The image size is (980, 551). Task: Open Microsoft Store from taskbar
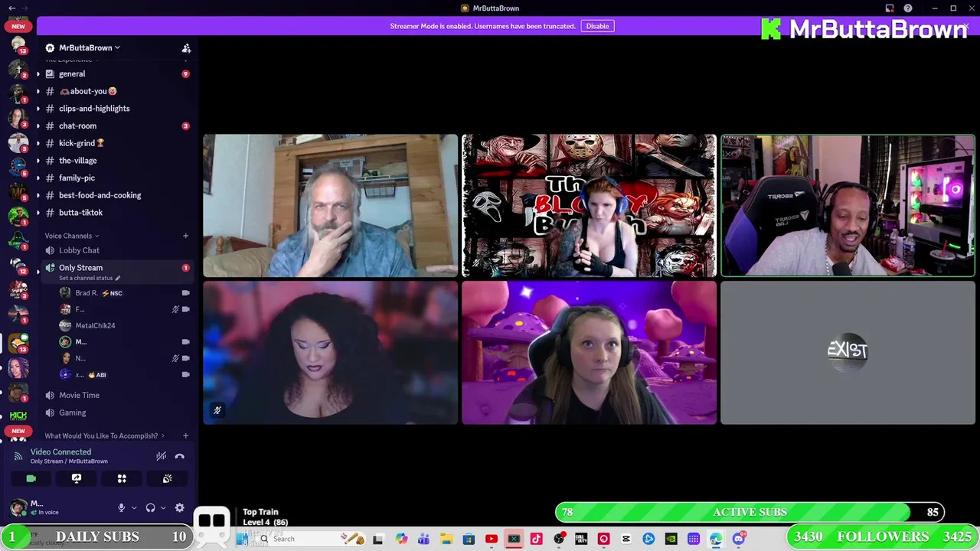click(469, 539)
